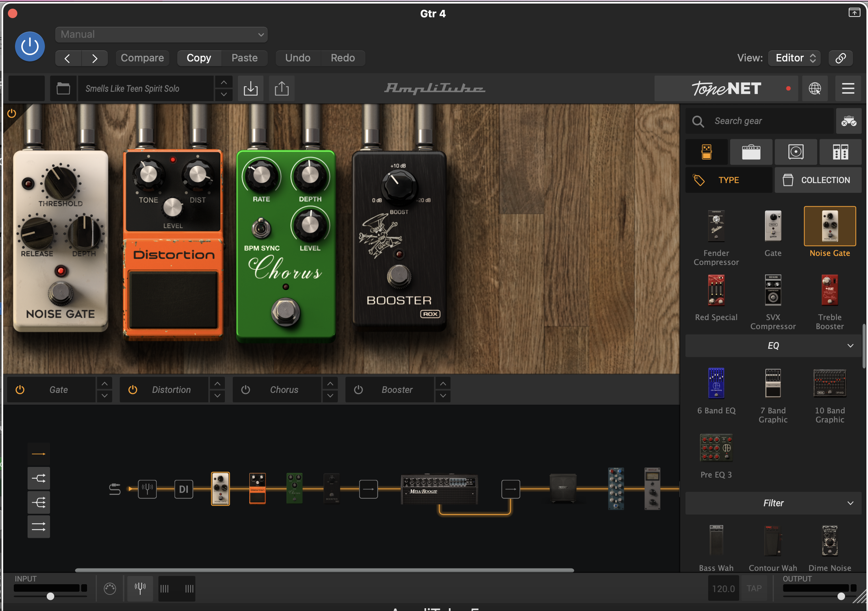The image size is (868, 611).
Task: Click the custom shop cart icon
Action: 849,121
